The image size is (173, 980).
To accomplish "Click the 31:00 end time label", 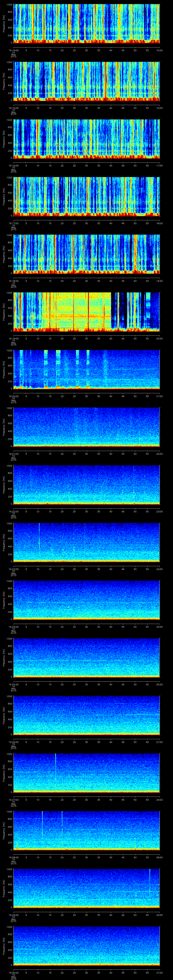I will (160, 972).
